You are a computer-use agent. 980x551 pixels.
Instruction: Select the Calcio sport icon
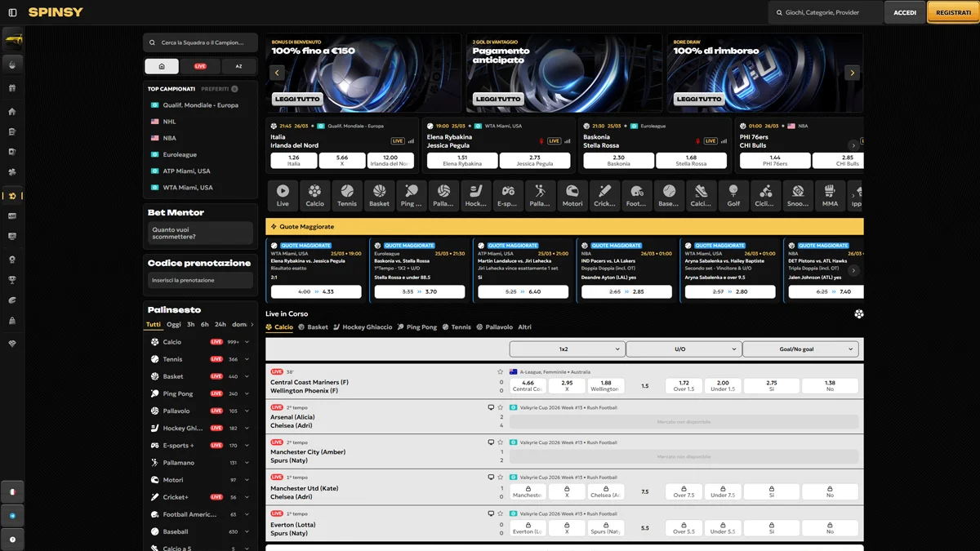(x=314, y=195)
